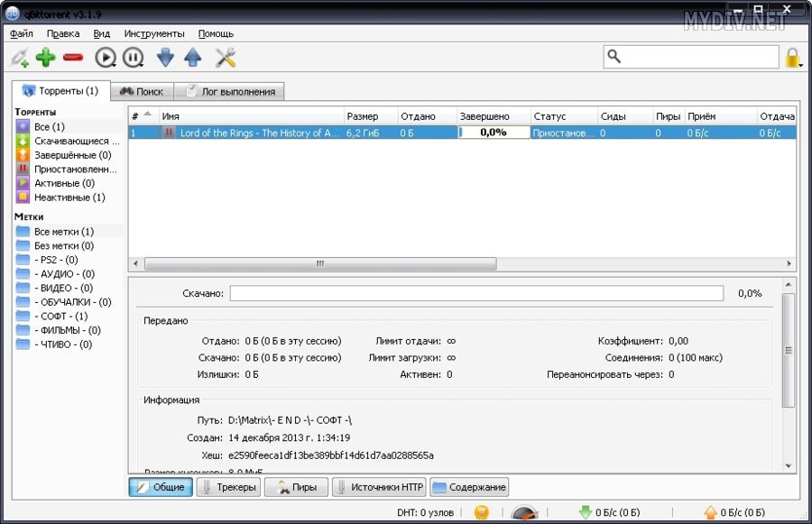The image size is (812, 524).
Task: Show the Содержание panel button
Action: click(x=470, y=487)
